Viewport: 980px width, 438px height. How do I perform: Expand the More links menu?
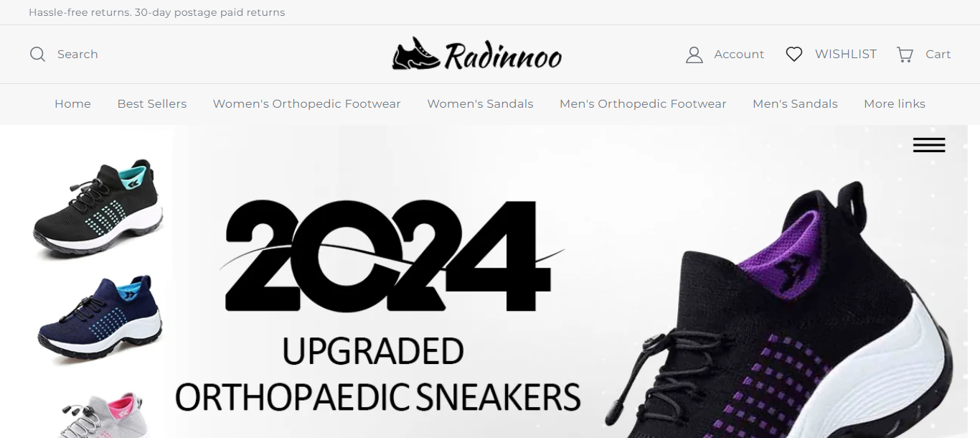pyautogui.click(x=895, y=104)
